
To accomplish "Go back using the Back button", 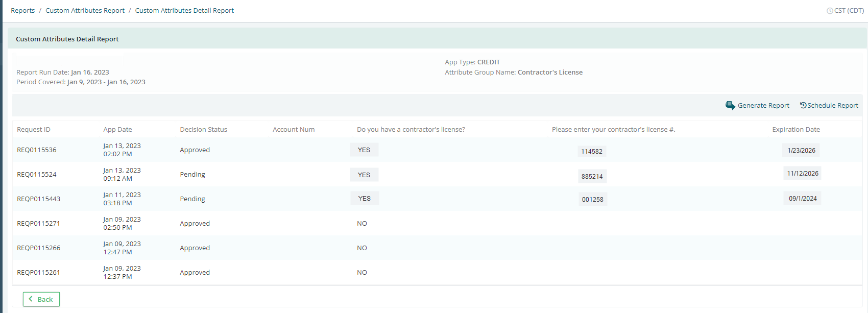I will point(41,299).
